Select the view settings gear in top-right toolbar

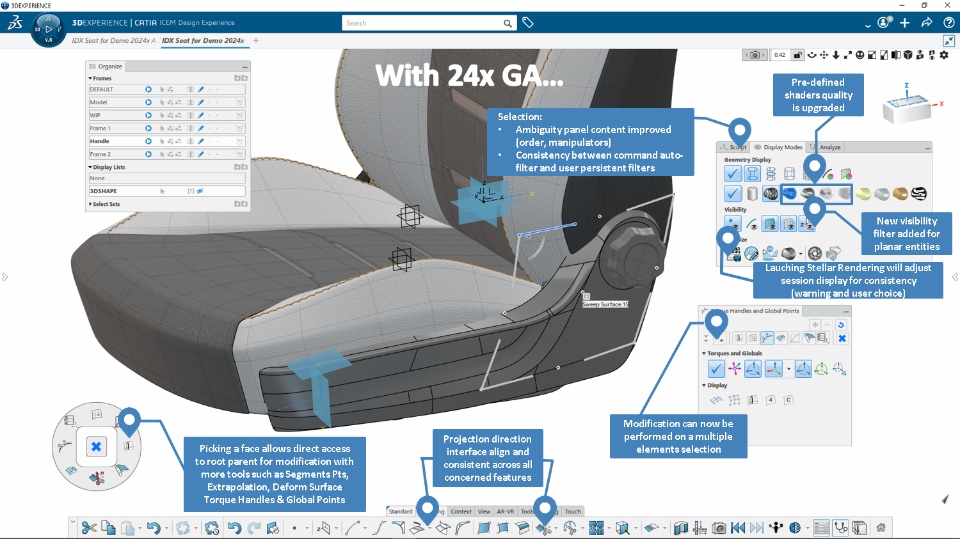tap(943, 55)
